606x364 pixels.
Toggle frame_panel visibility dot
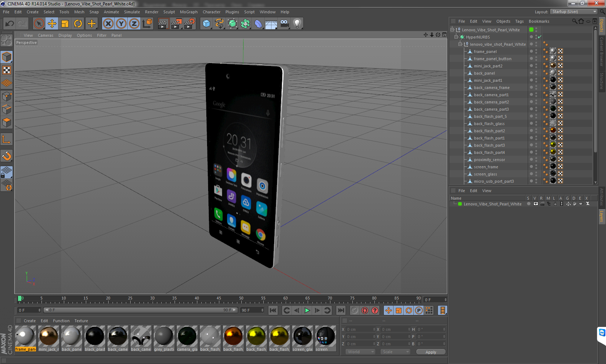click(531, 51)
